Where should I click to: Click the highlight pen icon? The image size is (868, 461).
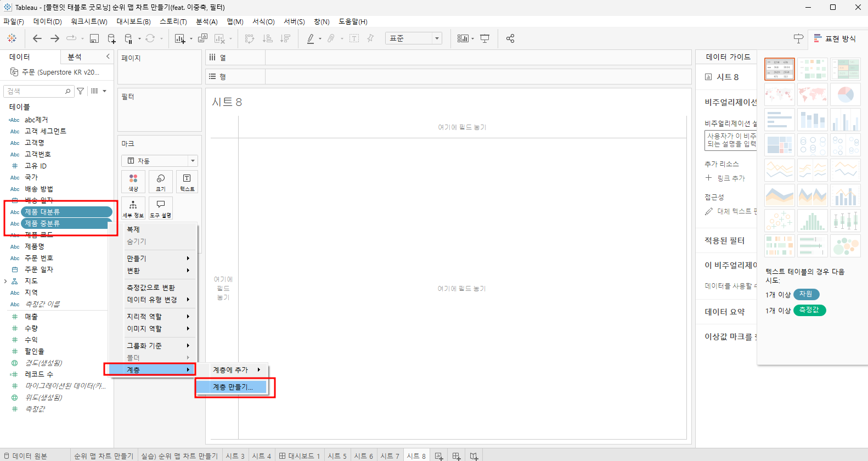[311, 38]
